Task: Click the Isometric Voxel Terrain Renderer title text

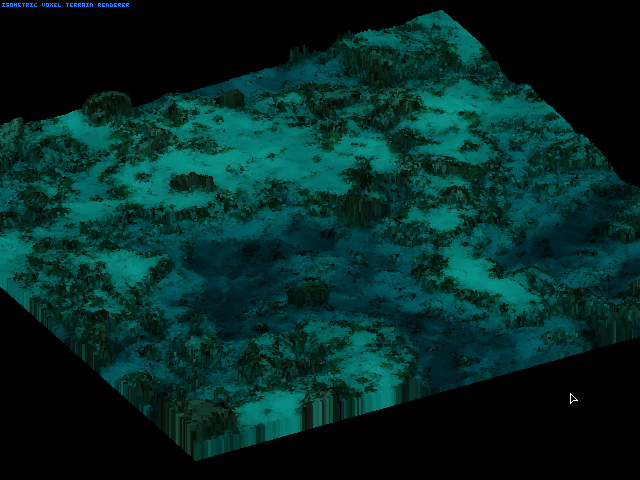Action: click(65, 5)
